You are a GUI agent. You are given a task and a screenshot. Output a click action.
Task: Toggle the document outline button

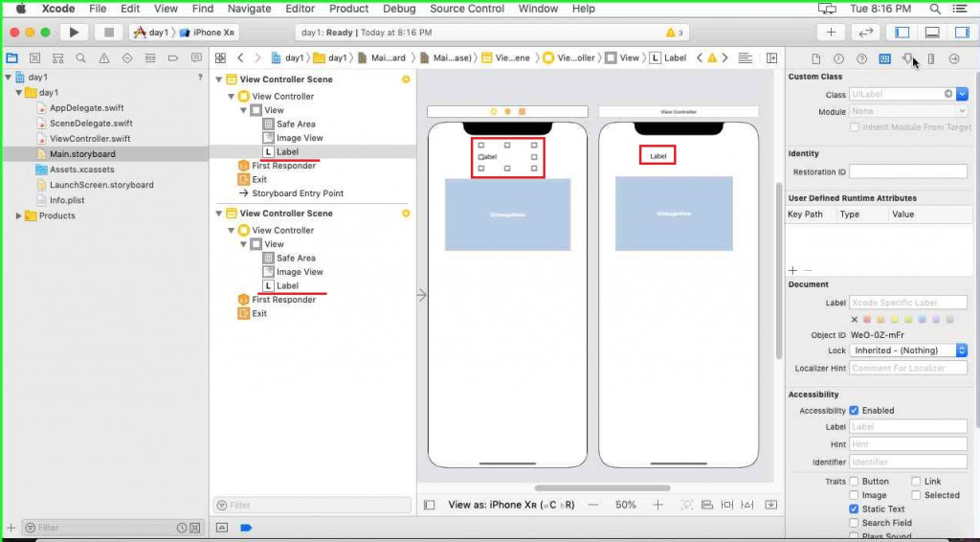pyautogui.click(x=430, y=505)
